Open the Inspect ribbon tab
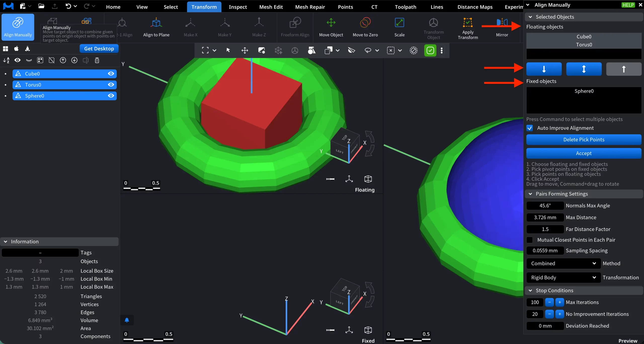 (238, 7)
